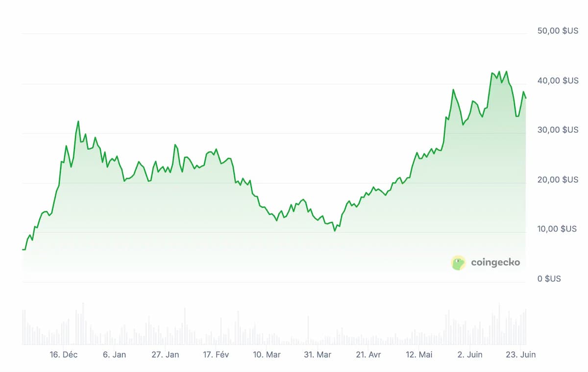Click the 0 $US price axis label
This screenshot has height=372, width=588.
549,279
